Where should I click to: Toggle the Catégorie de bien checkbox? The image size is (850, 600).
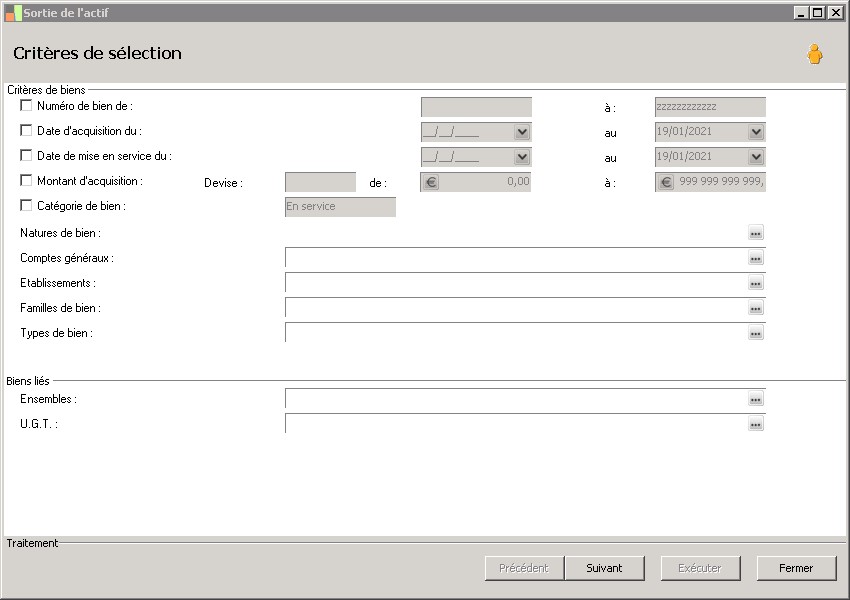pos(26,205)
